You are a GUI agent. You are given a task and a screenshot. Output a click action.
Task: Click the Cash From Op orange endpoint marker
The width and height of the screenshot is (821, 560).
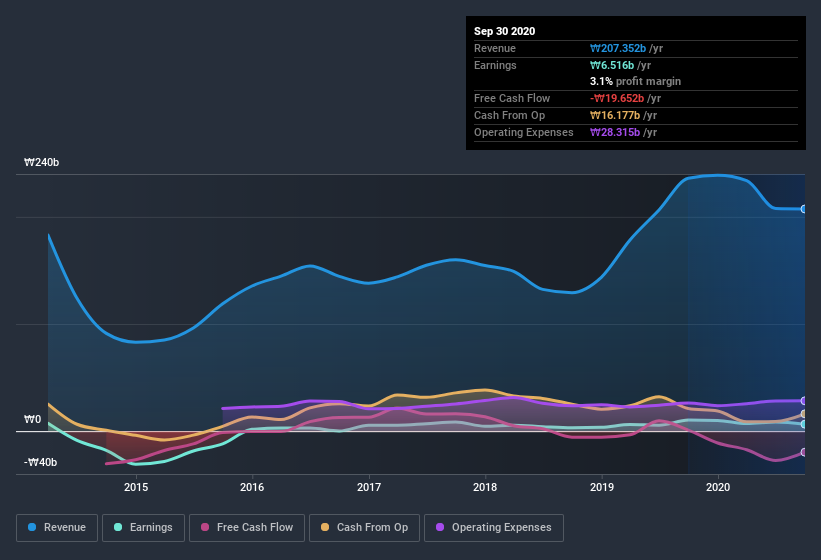[x=803, y=414]
